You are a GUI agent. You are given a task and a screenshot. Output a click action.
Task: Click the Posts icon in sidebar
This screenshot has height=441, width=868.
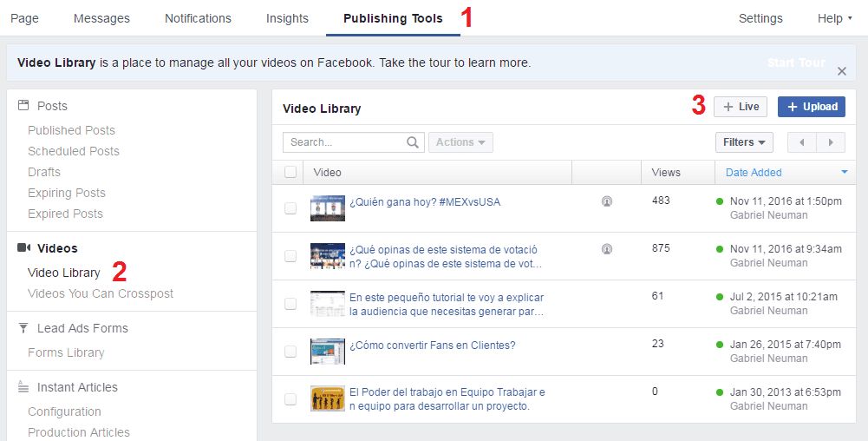[x=23, y=106]
